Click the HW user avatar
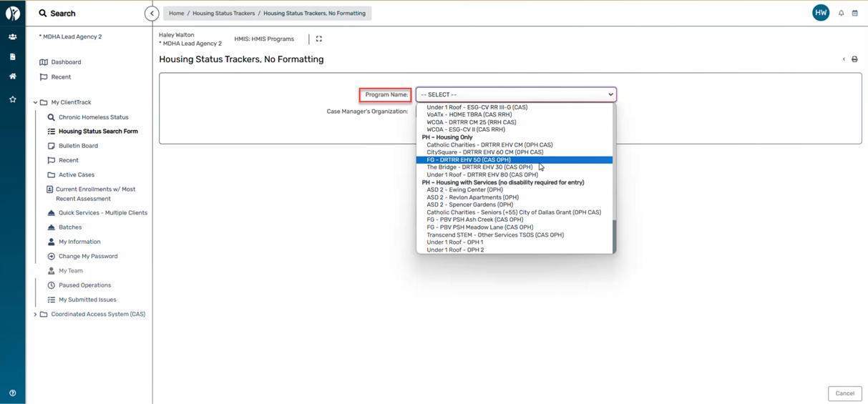The image size is (868, 404). pyautogui.click(x=821, y=14)
